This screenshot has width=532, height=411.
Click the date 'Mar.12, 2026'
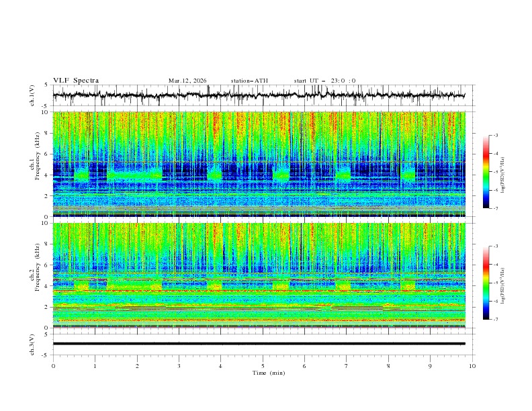[x=187, y=81]
